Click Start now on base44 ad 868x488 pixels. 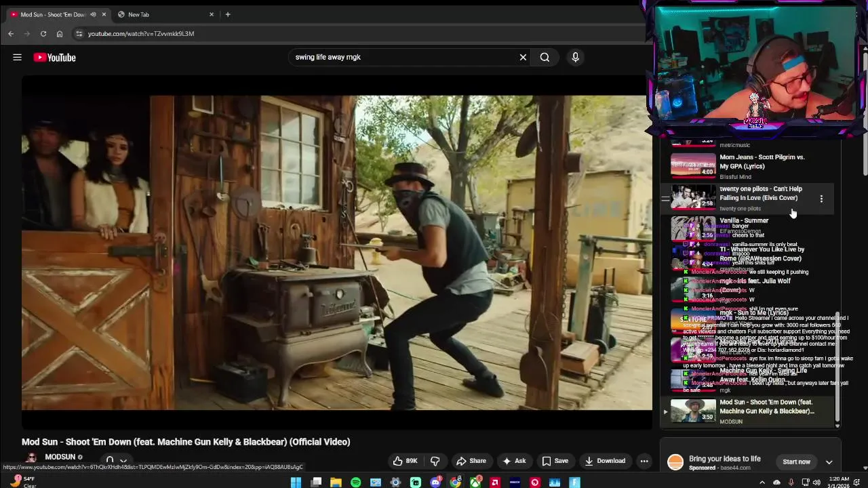pos(796,462)
